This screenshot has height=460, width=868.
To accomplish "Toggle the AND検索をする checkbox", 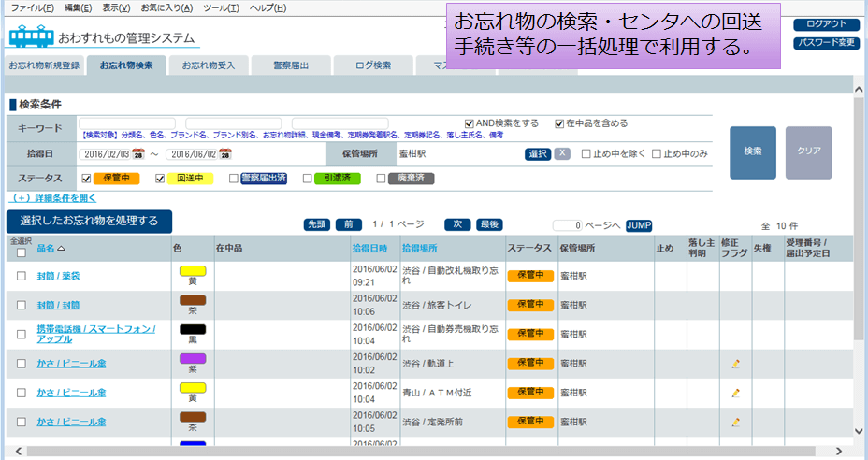I will point(470,123).
